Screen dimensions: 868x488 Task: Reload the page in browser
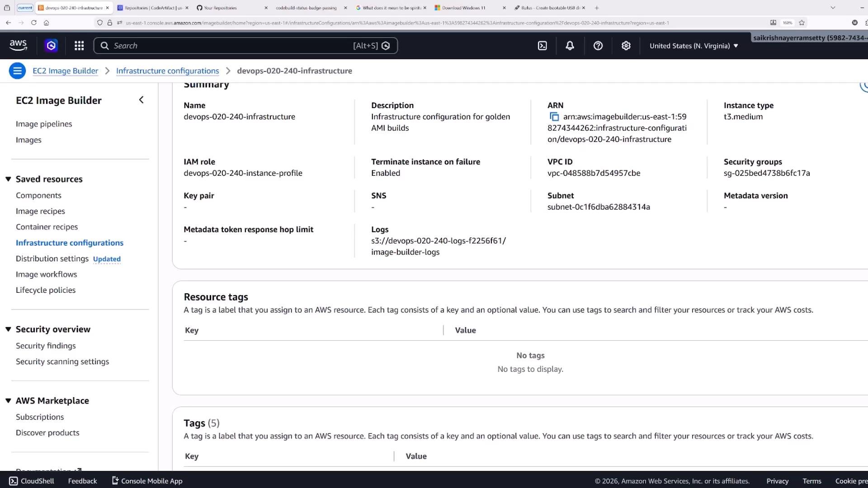coord(34,23)
